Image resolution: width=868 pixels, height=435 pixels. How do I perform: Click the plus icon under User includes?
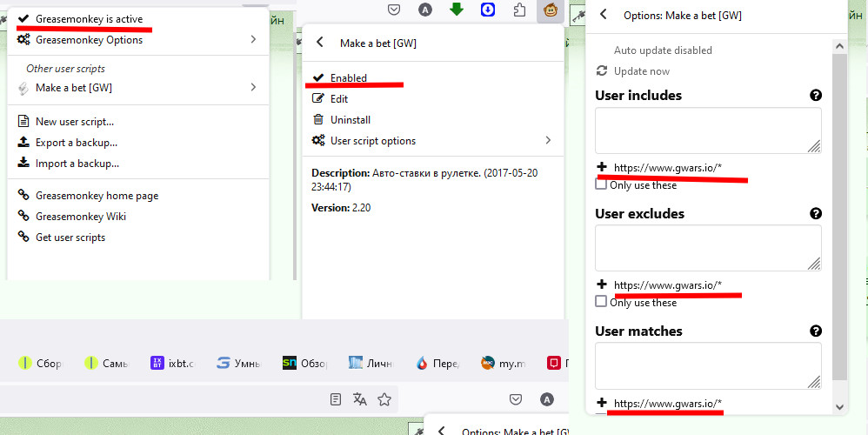(602, 167)
